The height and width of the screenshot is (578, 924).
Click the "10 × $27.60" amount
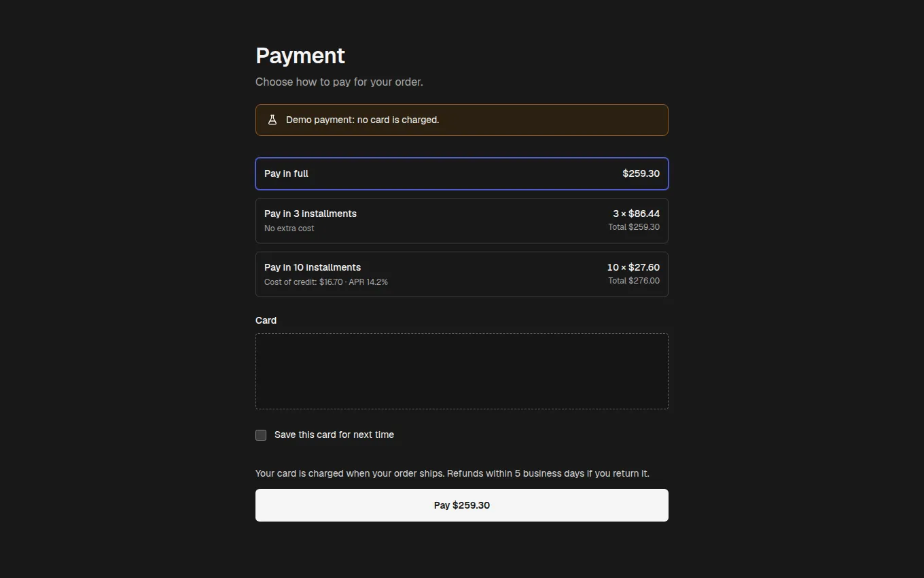coord(633,267)
